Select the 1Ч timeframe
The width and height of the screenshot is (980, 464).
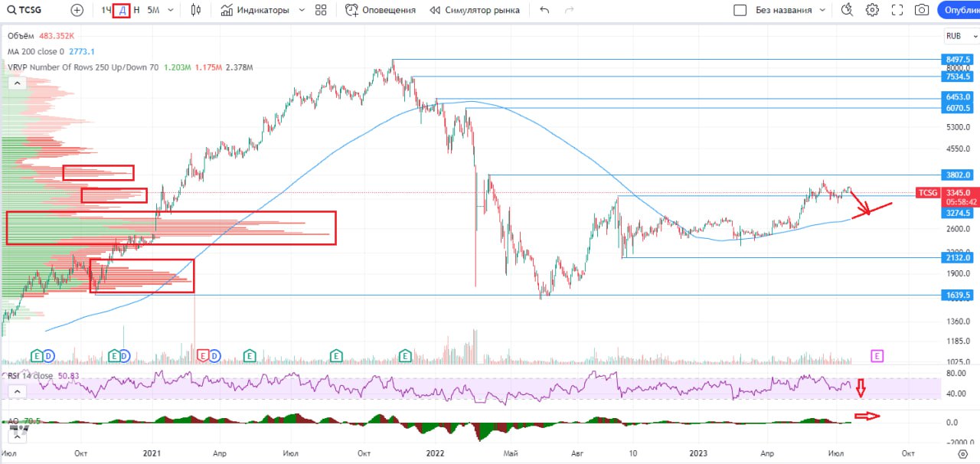[106, 10]
